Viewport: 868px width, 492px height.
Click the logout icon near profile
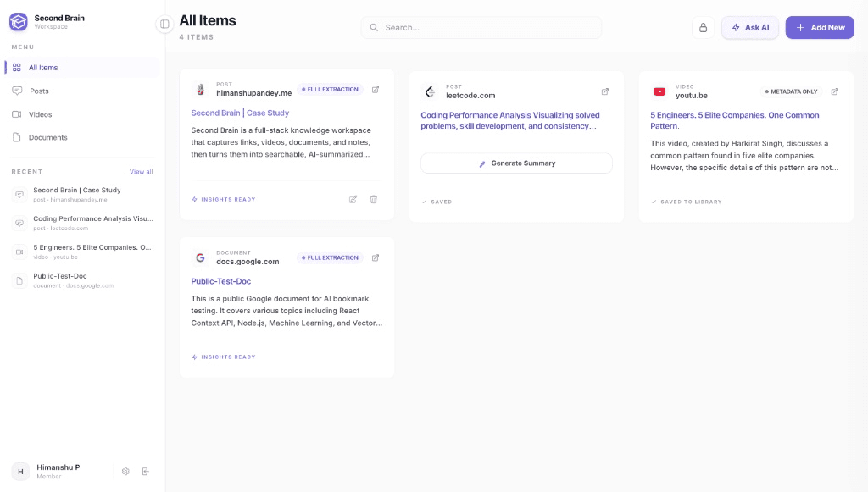pos(146,472)
